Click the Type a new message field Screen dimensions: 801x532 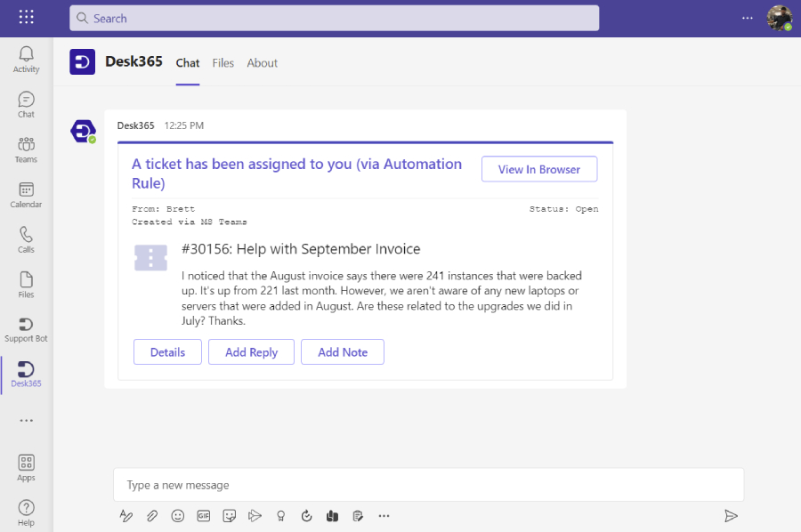[429, 485]
